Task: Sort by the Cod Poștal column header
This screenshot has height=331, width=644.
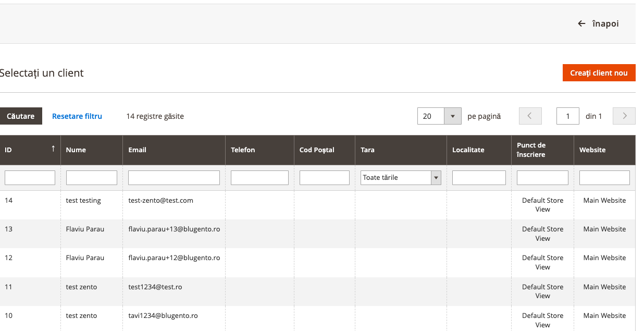Action: tap(324, 150)
